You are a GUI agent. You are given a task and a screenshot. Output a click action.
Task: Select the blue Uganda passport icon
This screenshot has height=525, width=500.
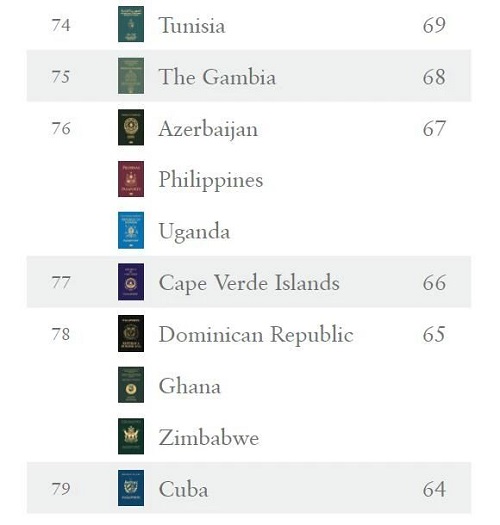[131, 230]
